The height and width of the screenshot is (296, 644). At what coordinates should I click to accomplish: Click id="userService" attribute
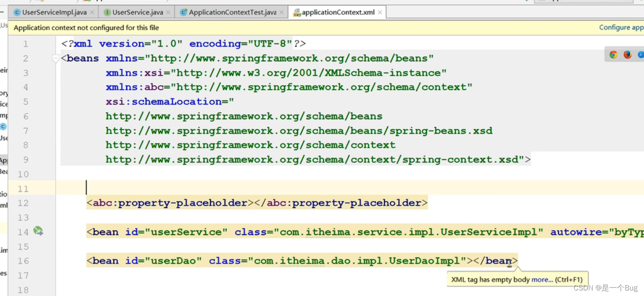(x=176, y=232)
